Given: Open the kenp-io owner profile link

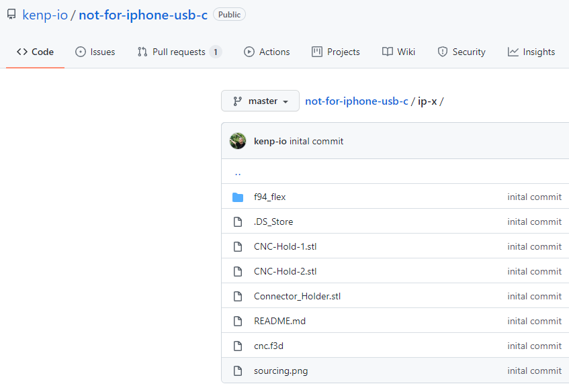Looking at the screenshot, I should click(45, 15).
